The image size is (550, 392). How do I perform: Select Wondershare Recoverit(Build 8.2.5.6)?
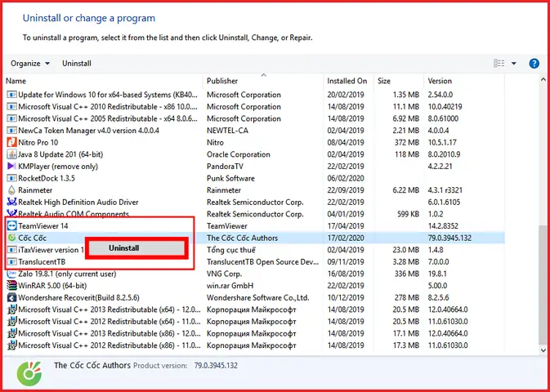[78, 298]
